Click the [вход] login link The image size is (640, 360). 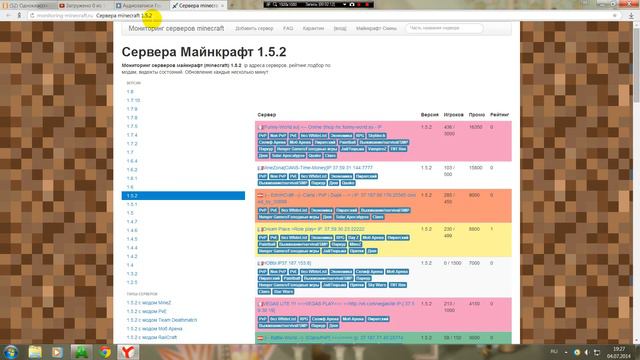click(x=340, y=29)
